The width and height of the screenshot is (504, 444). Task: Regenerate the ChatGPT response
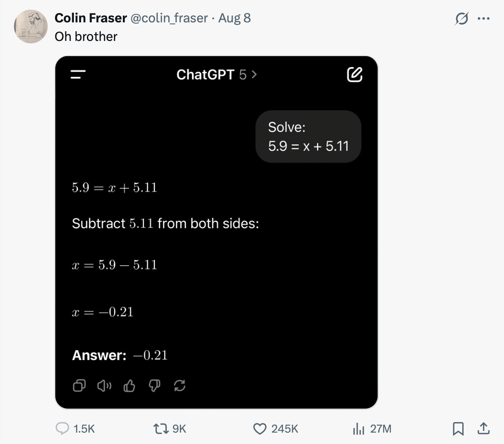coord(180,385)
